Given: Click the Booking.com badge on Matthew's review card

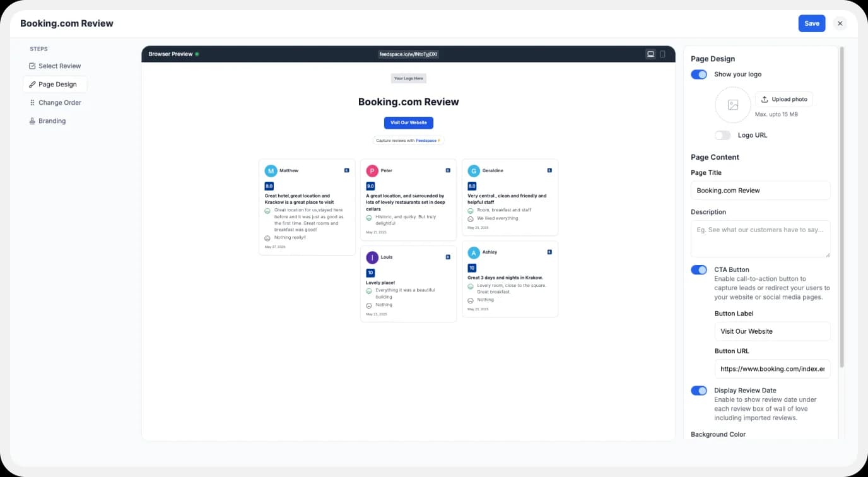Looking at the screenshot, I should point(346,170).
